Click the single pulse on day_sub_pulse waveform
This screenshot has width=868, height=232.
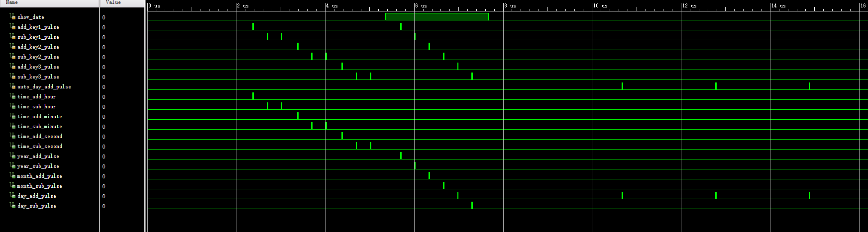tap(472, 205)
